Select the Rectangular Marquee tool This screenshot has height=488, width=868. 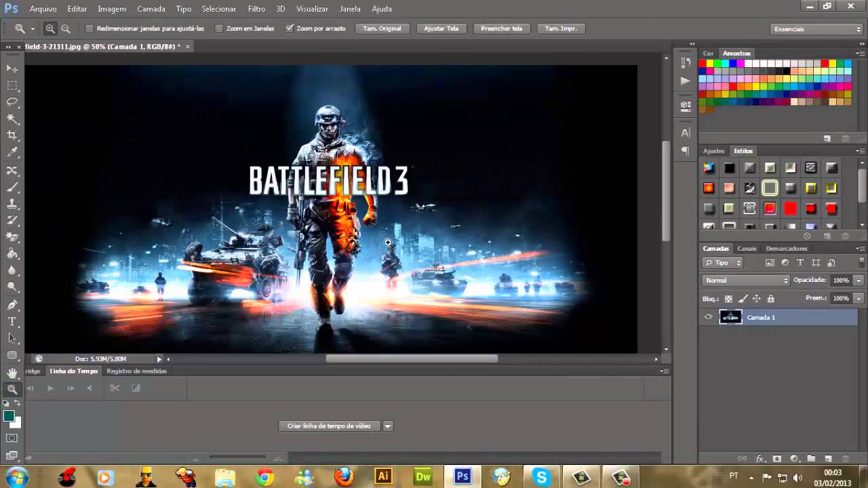12,85
